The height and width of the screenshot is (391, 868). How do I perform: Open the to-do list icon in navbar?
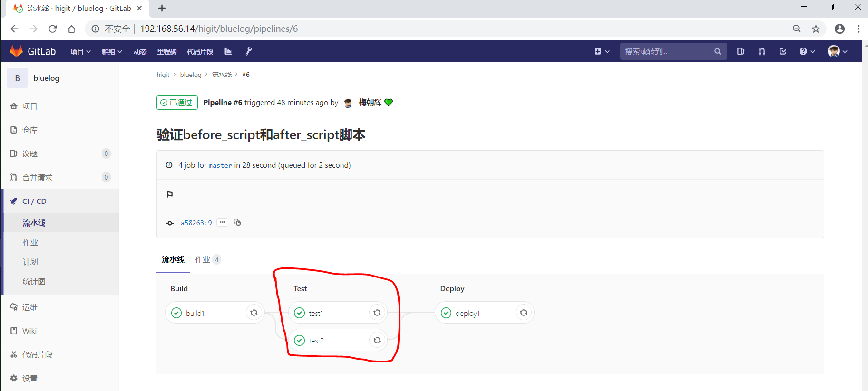pos(783,51)
